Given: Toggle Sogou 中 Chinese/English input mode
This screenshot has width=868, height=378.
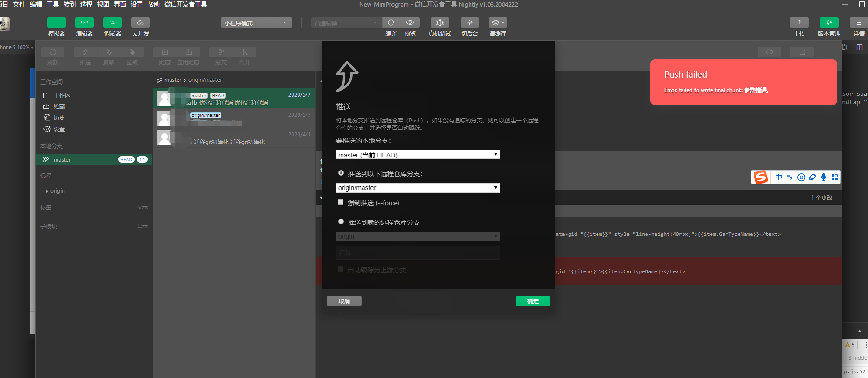Looking at the screenshot, I should [x=779, y=177].
